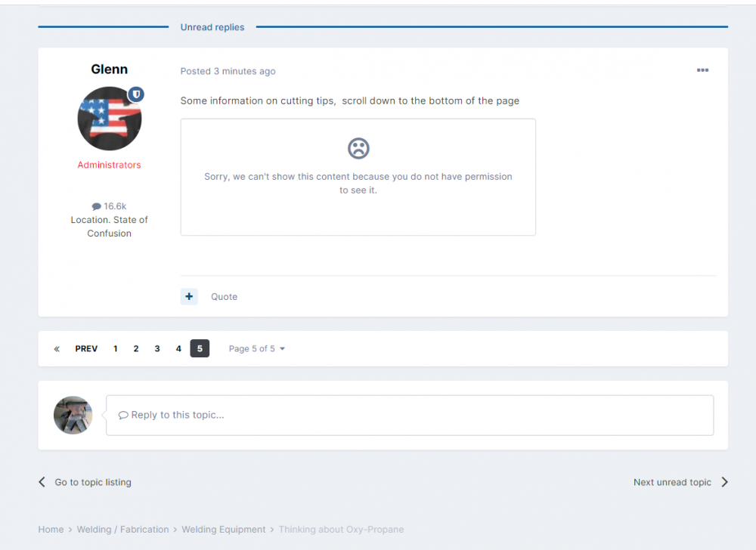Quote Glenn's post
This screenshot has height=550, width=756.
(x=225, y=297)
